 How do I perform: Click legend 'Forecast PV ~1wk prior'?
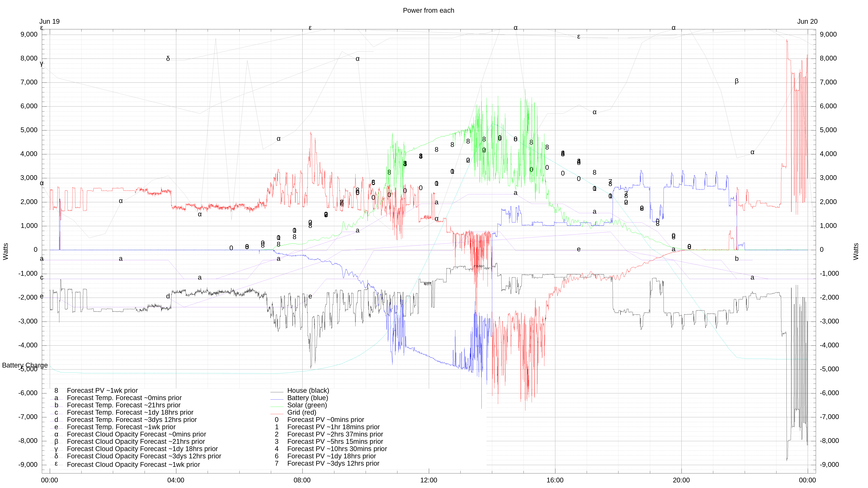102,391
